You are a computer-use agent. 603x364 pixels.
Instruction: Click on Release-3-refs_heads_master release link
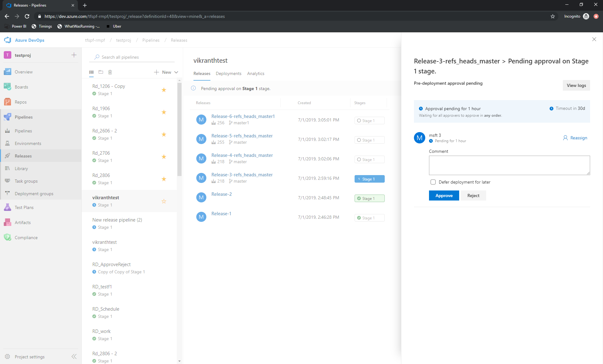point(242,174)
